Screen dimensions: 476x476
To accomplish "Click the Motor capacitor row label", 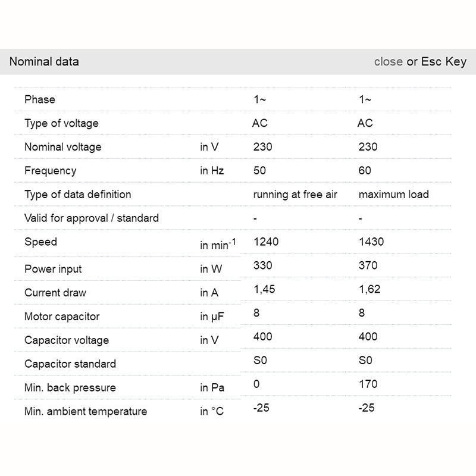I will point(62,317).
